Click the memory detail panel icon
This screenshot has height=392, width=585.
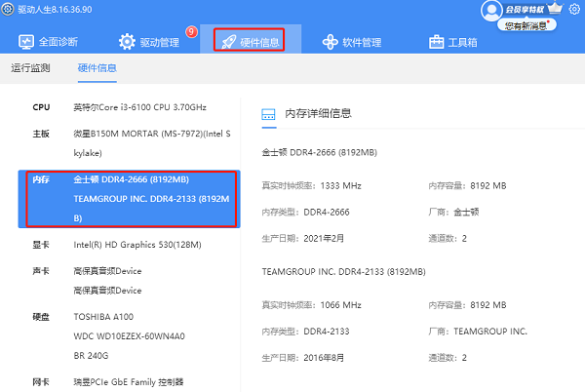coord(269,114)
